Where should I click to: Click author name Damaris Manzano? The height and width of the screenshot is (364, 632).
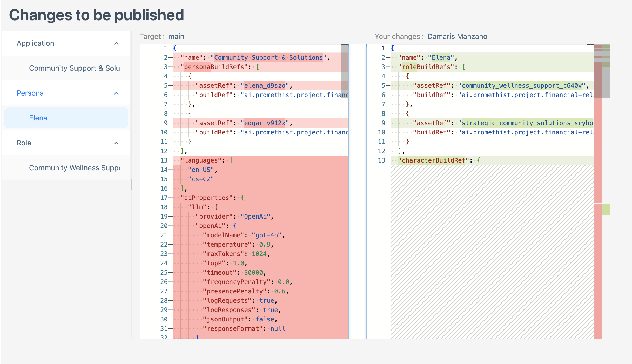click(x=458, y=36)
